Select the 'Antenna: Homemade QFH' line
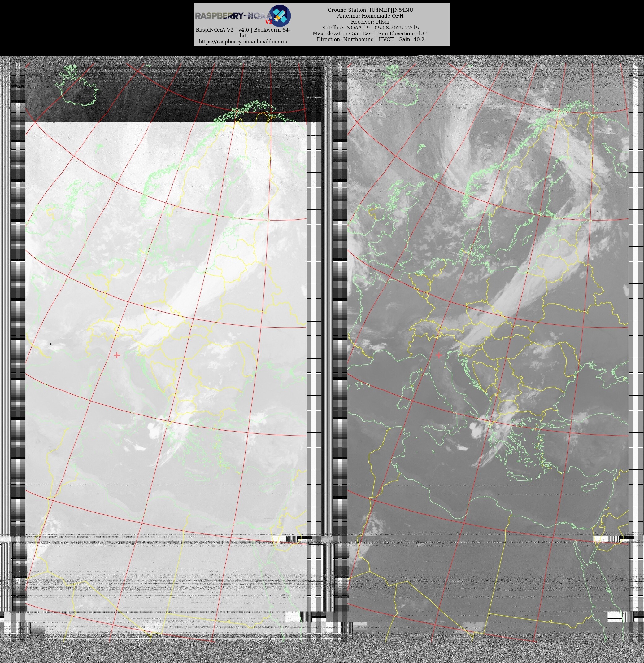The image size is (644, 663). pos(370,16)
